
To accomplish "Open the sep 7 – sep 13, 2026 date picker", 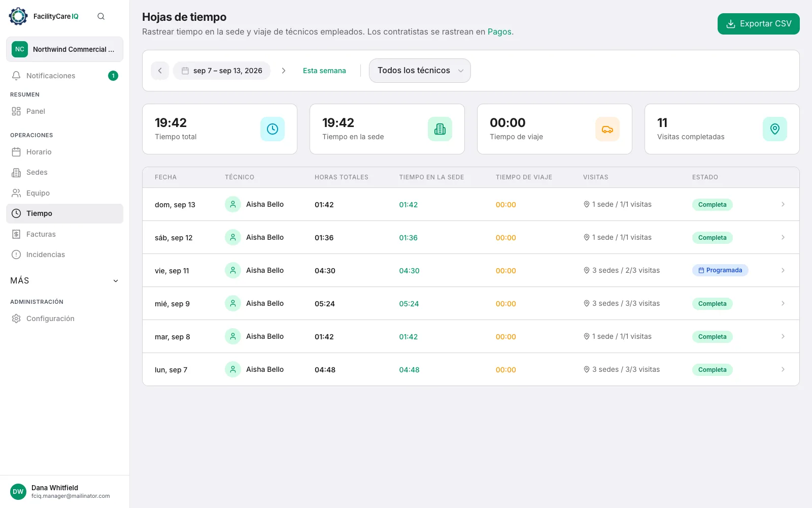I will point(222,71).
